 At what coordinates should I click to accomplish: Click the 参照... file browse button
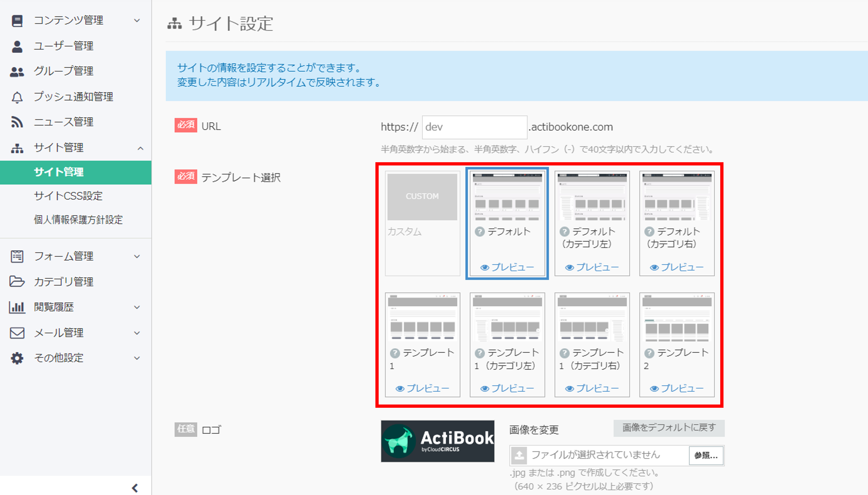[x=706, y=455]
